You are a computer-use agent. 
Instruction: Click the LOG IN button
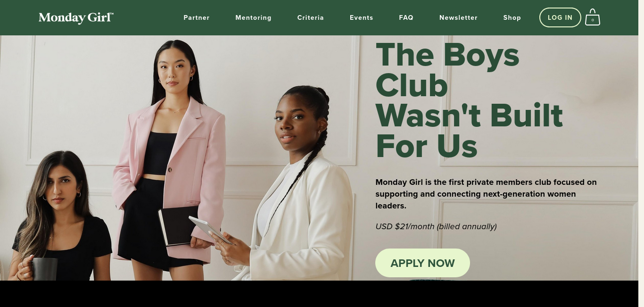pyautogui.click(x=560, y=17)
